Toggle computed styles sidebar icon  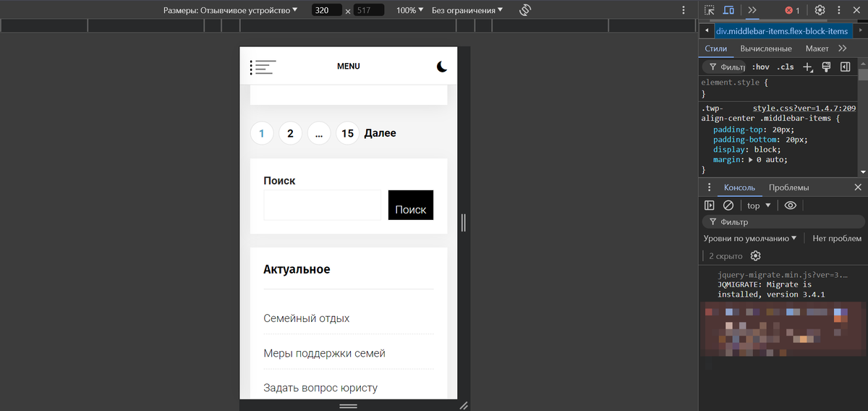[x=845, y=67]
